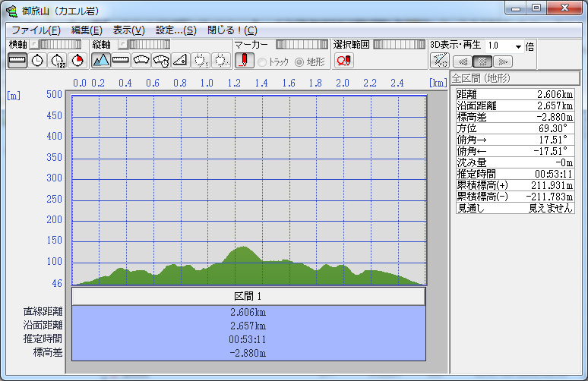Click the 俯角→ 17.51° row
The width and height of the screenshot is (588, 381).
(515, 140)
